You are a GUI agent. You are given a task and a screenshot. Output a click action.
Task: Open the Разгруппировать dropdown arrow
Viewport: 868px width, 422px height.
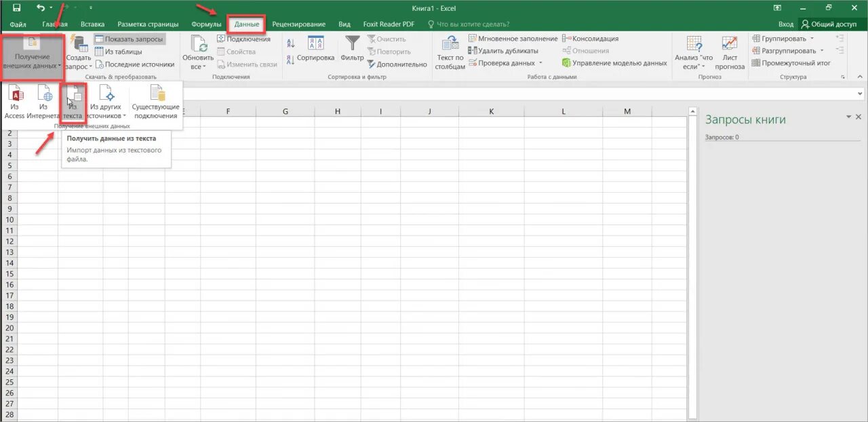pos(822,51)
